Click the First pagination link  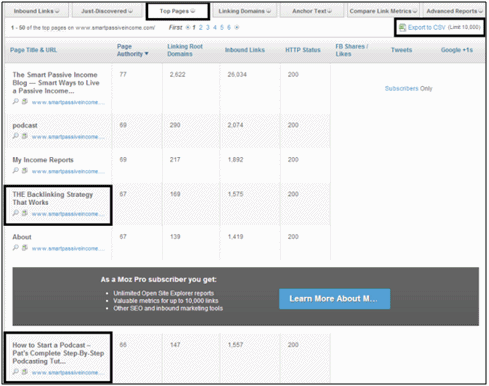click(175, 27)
